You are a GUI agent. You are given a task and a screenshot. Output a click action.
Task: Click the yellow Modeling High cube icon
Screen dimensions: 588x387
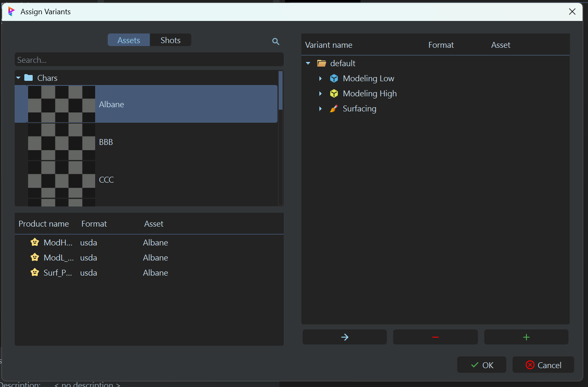click(x=334, y=93)
